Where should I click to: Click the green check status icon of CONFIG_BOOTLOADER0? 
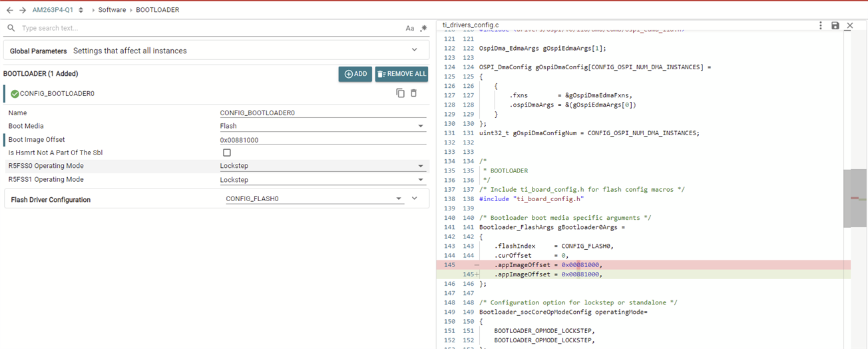(x=15, y=94)
